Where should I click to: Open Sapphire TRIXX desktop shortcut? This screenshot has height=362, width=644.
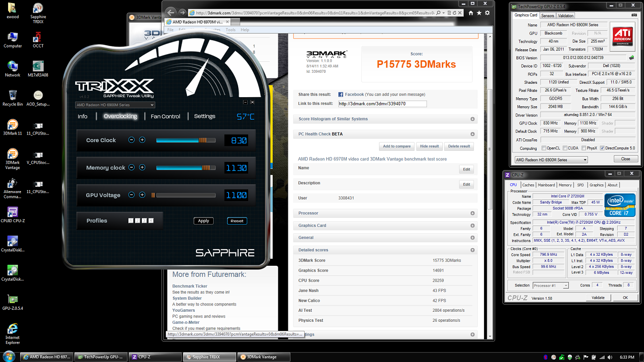coord(38,13)
